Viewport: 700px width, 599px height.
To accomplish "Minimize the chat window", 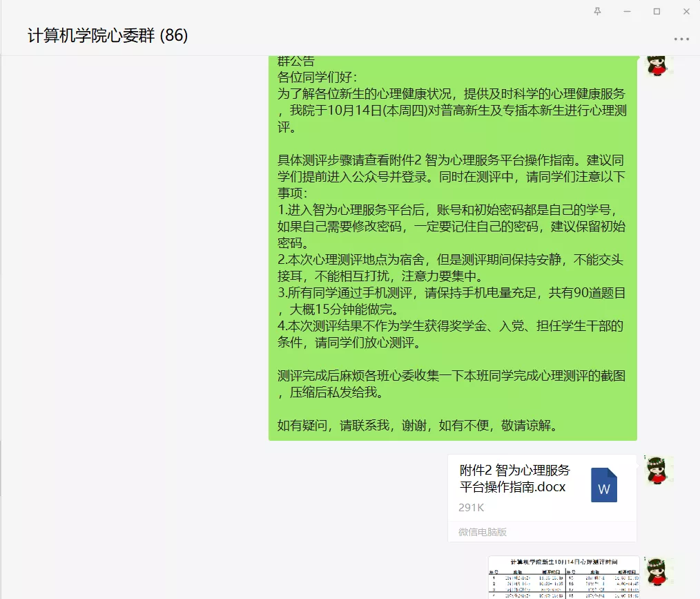I will click(x=627, y=11).
